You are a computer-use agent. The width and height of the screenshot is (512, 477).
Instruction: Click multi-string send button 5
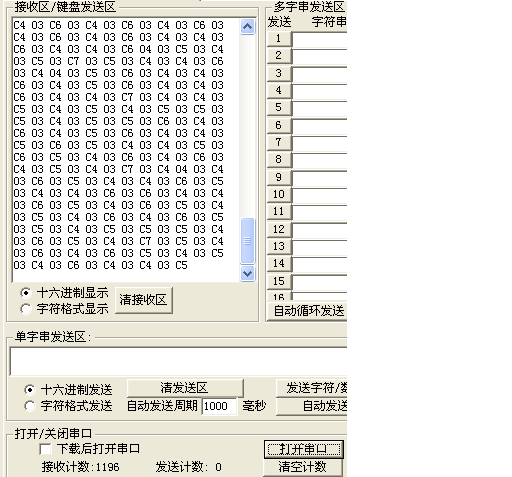(x=279, y=108)
